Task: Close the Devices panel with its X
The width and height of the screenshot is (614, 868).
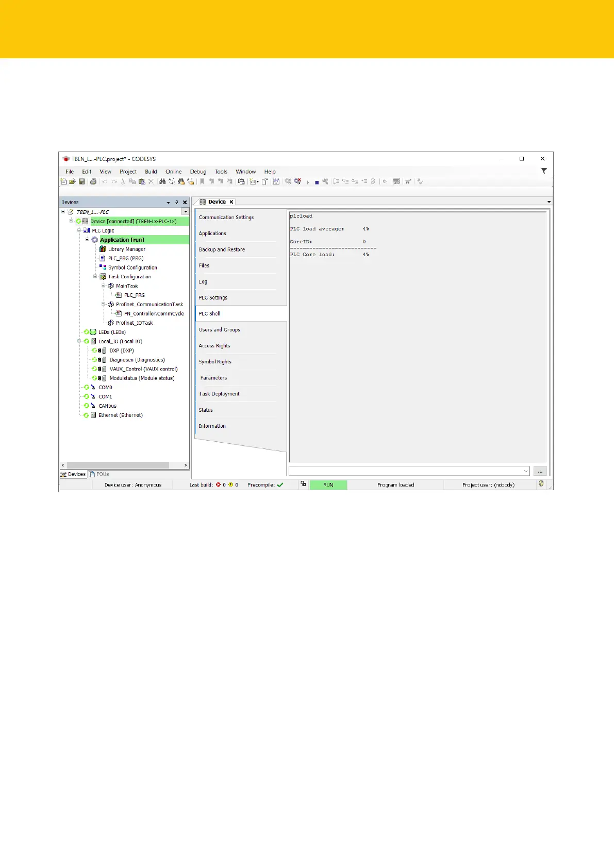Action: (x=185, y=203)
